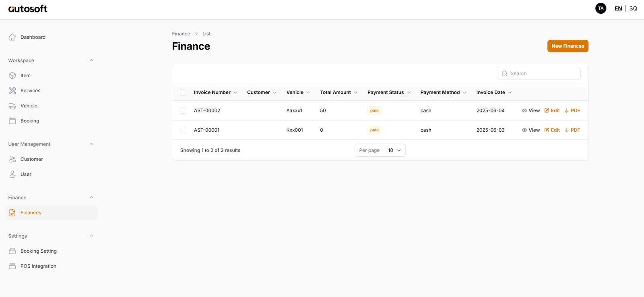The image size is (644, 297).
Task: Click Edit icon for invoice AST-00001
Action: coord(547,130)
